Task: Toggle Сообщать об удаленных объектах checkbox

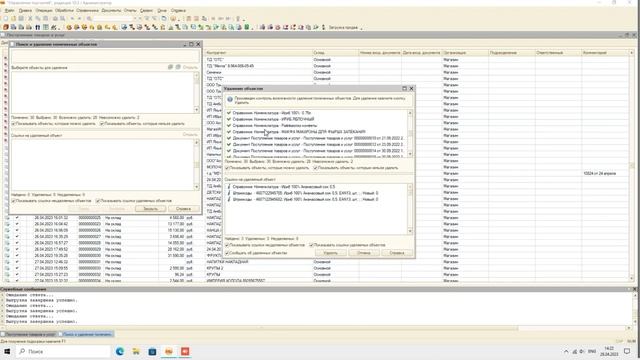Action: click(227, 253)
